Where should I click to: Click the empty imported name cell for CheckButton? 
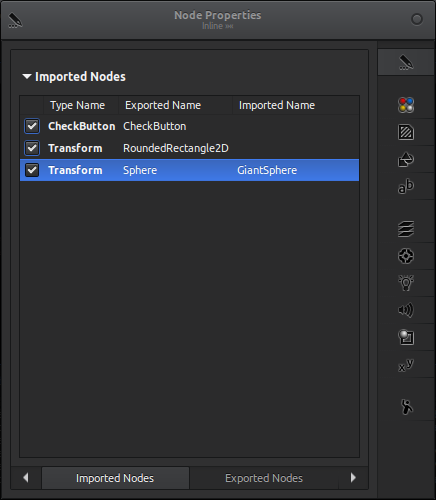pyautogui.click(x=296, y=126)
